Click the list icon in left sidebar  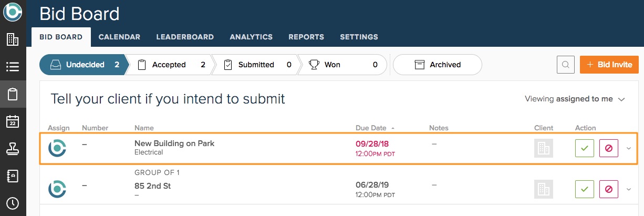click(13, 67)
